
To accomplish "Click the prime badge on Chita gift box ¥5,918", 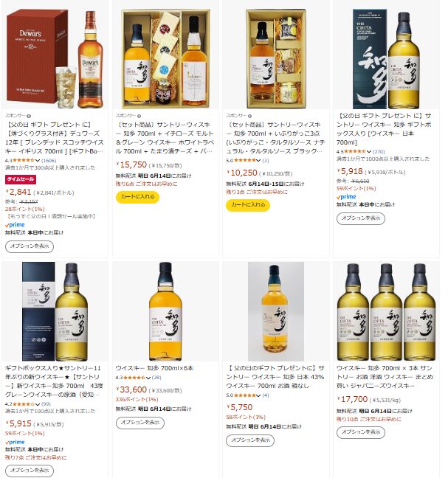I will [346, 197].
